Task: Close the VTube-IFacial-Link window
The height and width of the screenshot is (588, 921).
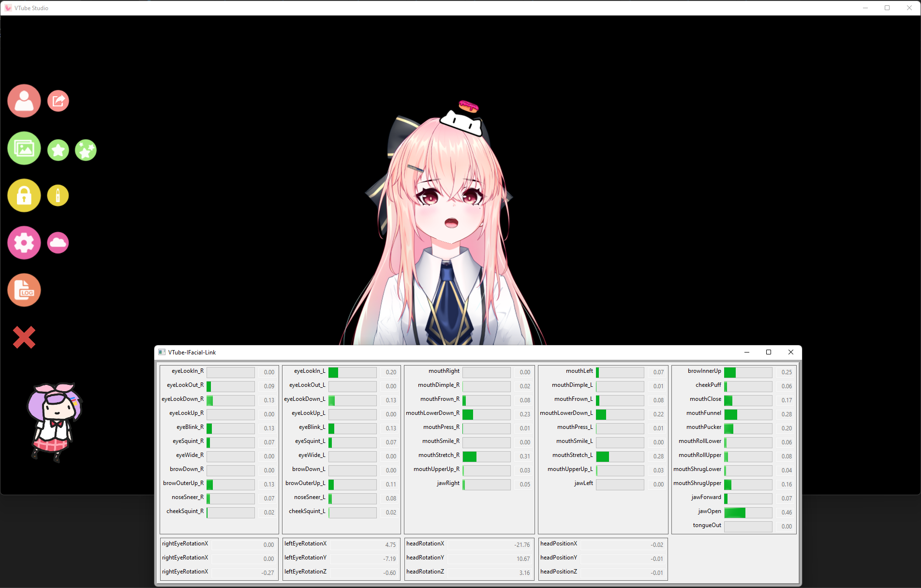Action: click(x=791, y=352)
